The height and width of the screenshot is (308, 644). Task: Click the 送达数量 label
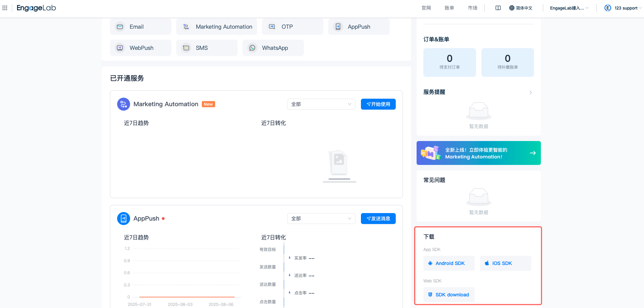(268, 284)
